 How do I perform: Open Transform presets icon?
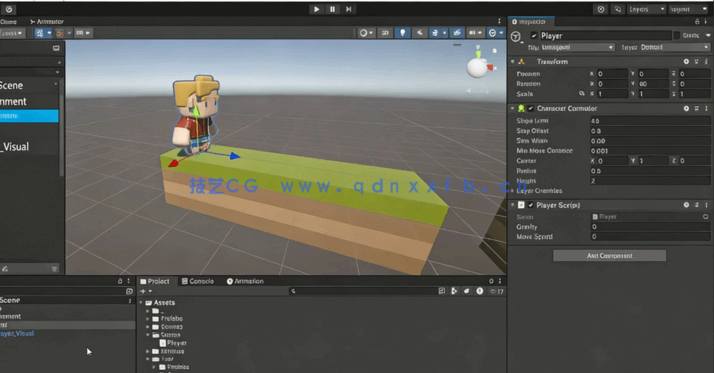[x=697, y=61]
